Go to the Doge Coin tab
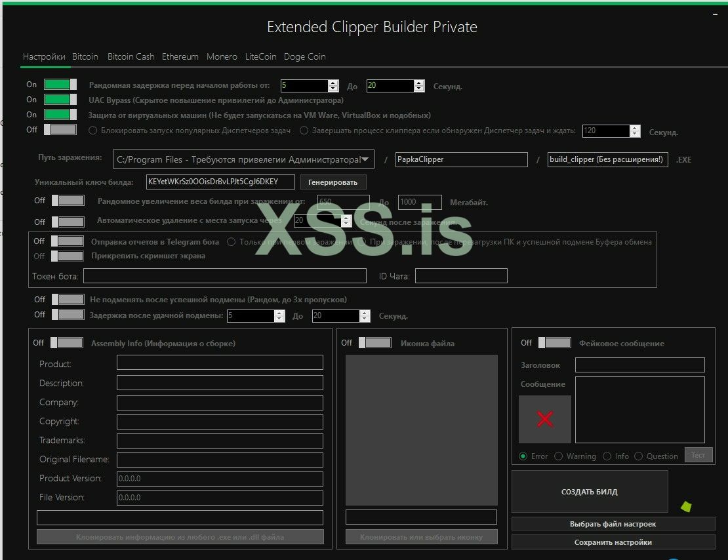The width and height of the screenshot is (728, 560). (304, 57)
